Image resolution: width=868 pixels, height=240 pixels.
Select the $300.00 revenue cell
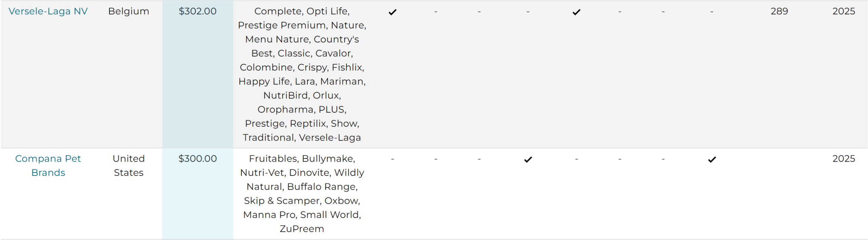click(x=198, y=159)
